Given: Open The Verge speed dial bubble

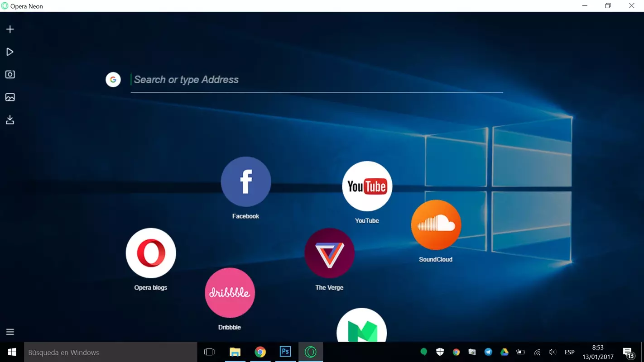Looking at the screenshot, I should tap(329, 253).
